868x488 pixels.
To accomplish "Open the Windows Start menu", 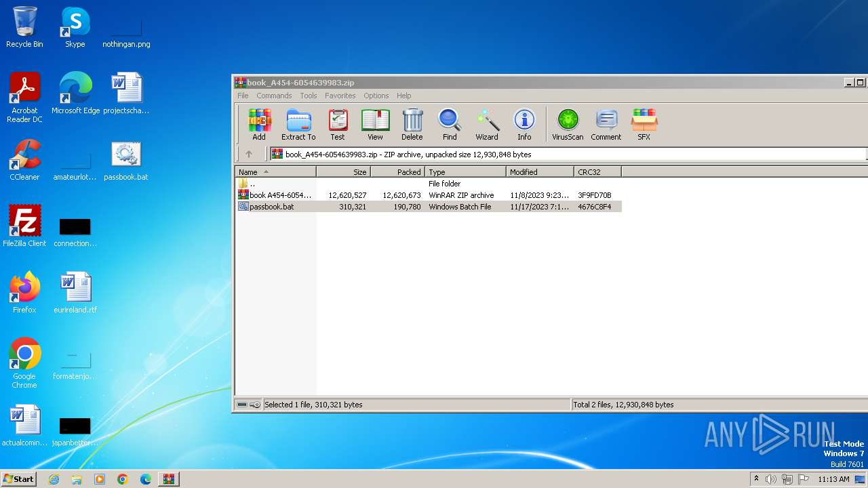I will coord(18,479).
